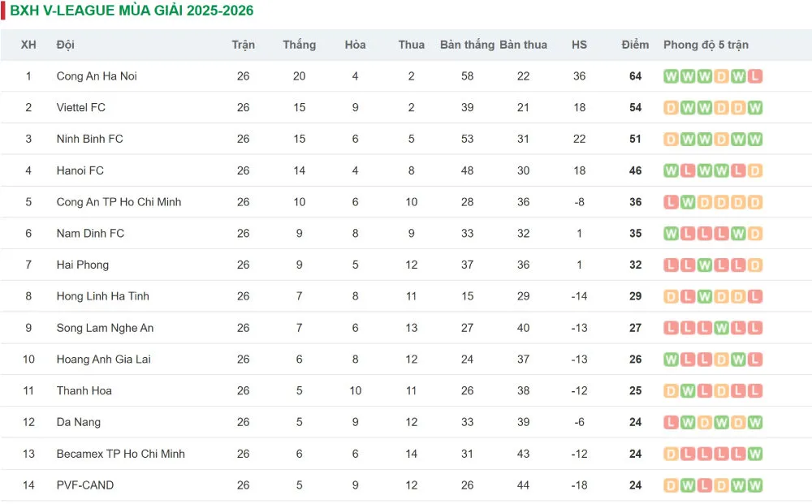Select the Ninh Binh FC row name
812x504 pixels.
[89, 140]
